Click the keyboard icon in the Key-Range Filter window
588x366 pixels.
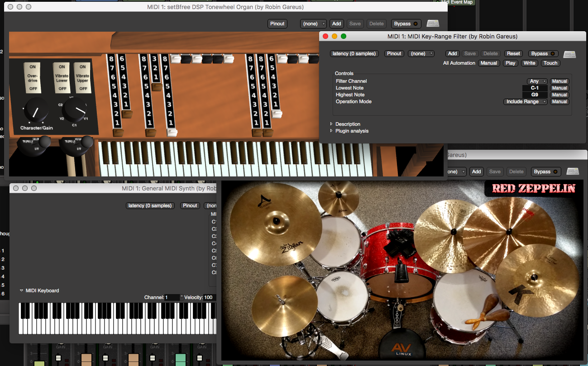click(x=569, y=54)
